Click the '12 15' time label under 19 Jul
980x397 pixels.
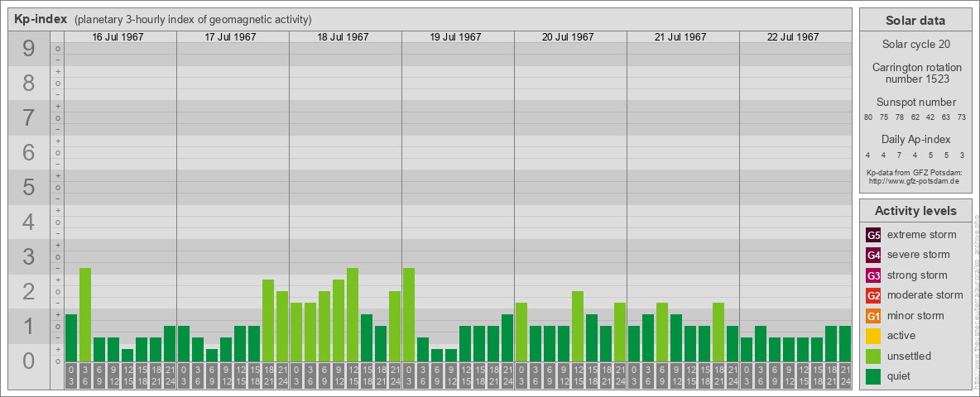[465, 376]
